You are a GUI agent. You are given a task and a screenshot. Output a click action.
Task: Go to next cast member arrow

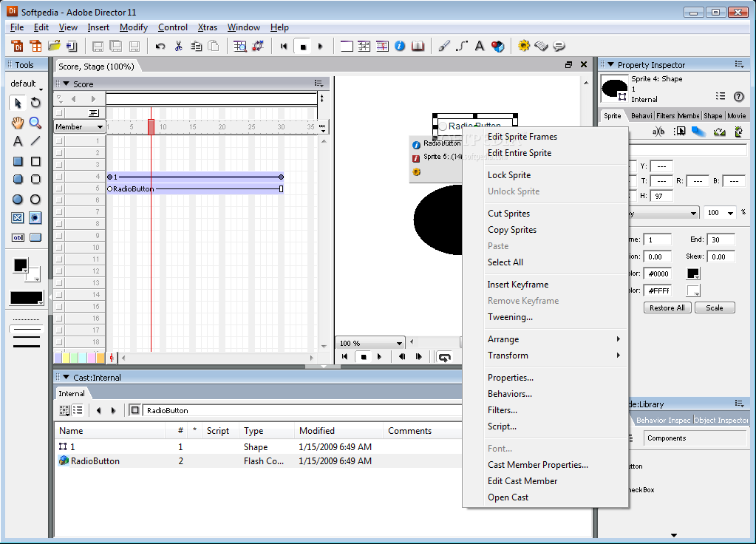point(113,410)
